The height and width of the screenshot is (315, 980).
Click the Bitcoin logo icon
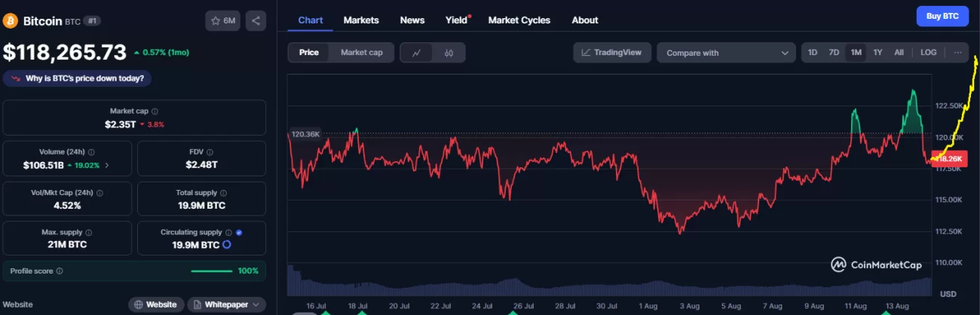click(x=11, y=21)
